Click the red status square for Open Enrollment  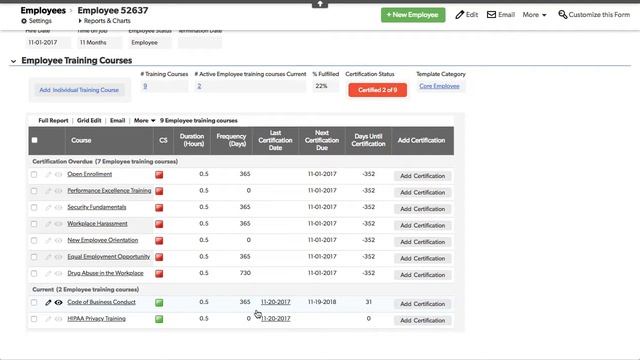[x=159, y=175]
